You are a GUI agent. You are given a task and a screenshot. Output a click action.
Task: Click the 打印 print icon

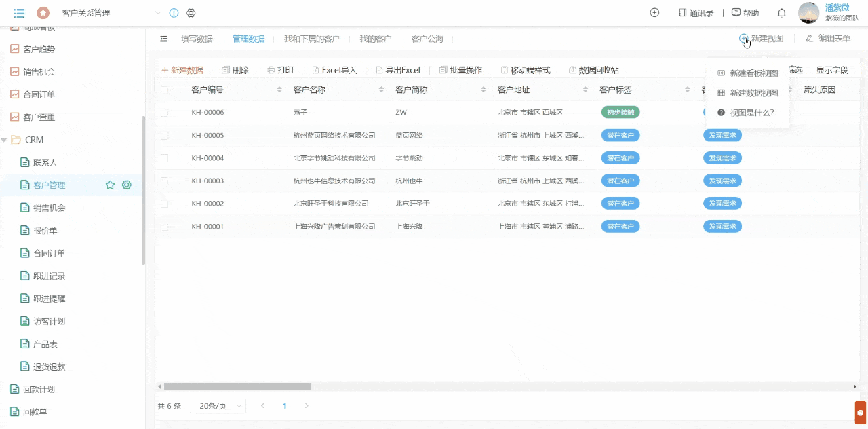(x=280, y=70)
